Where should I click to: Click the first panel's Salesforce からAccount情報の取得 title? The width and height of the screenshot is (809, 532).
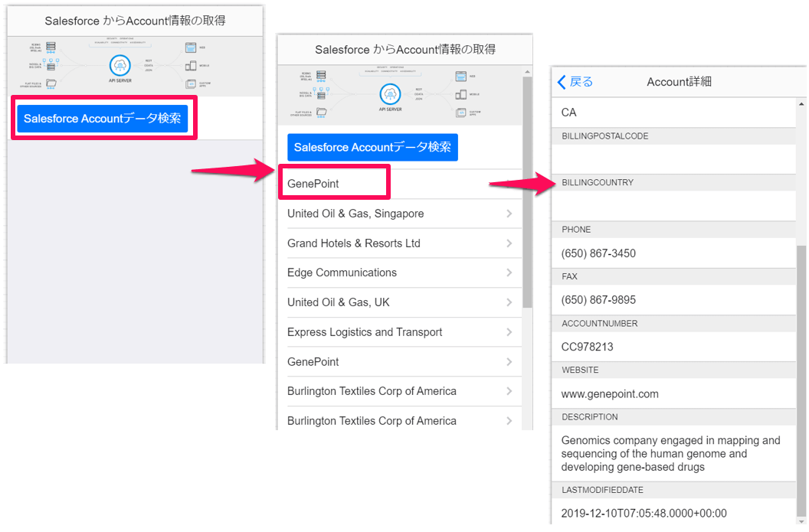point(135,21)
